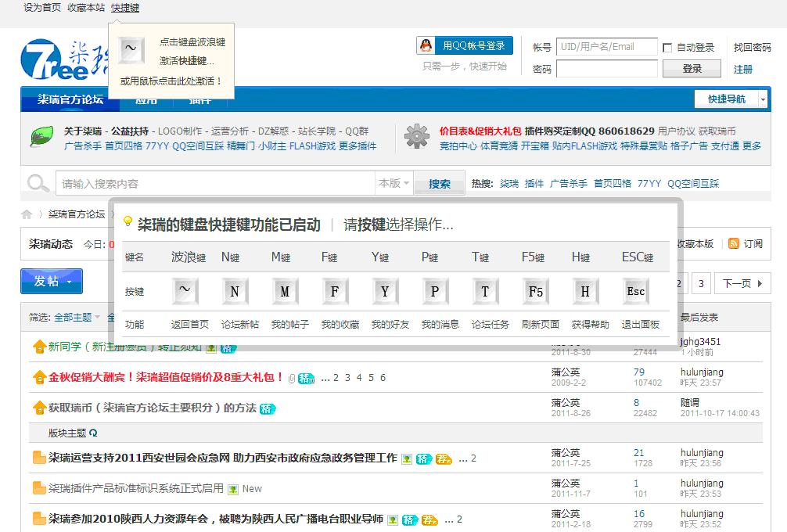Go to 下一页 page
787x532 pixels.
742,283
